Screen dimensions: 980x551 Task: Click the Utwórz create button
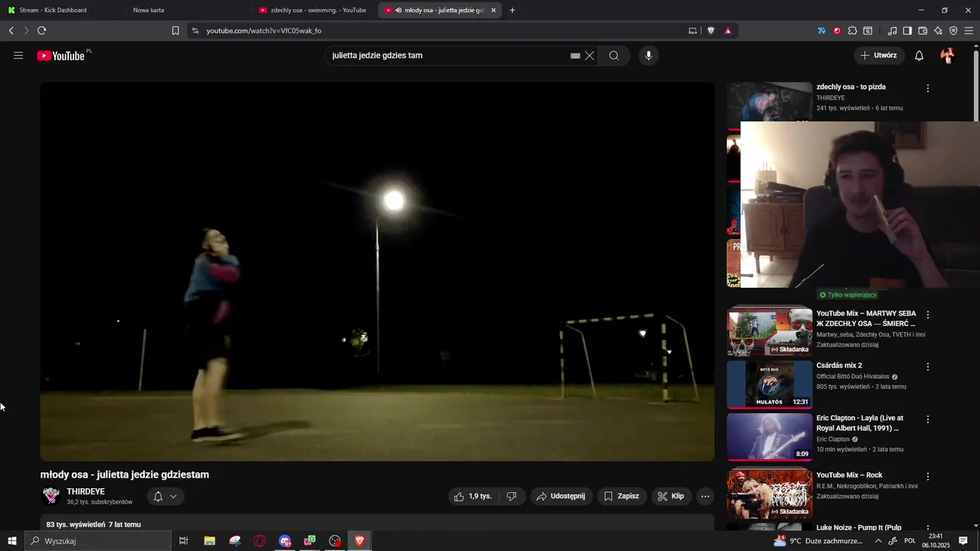coord(878,55)
